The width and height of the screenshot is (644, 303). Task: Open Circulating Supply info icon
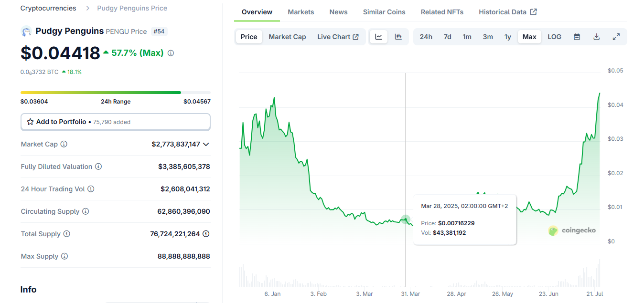(86, 211)
